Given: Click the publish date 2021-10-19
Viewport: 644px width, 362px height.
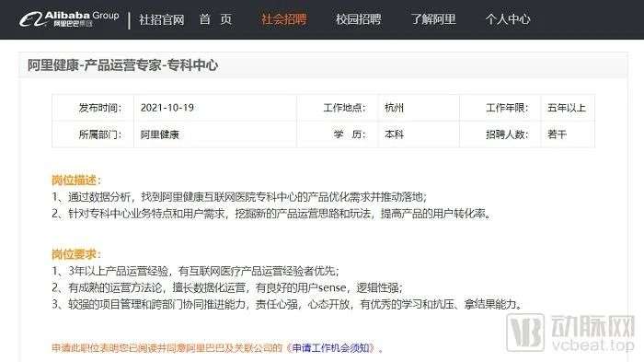Looking at the screenshot, I should 167,108.
